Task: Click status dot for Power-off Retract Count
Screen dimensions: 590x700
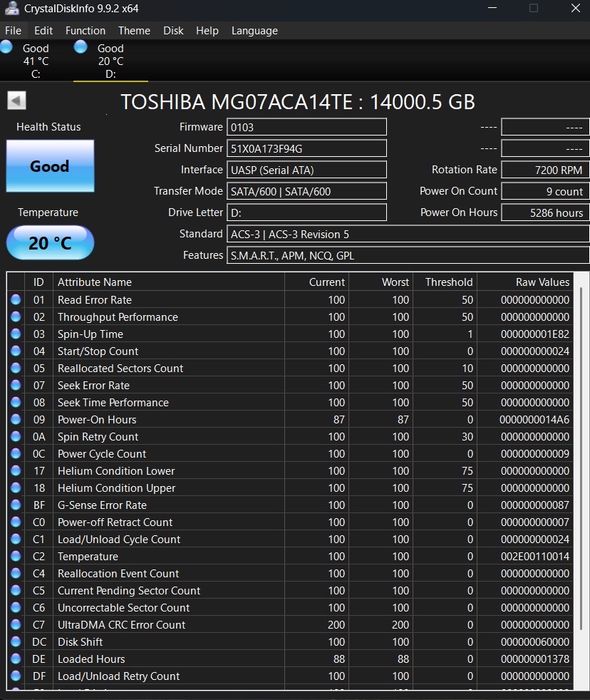Action: click(x=16, y=522)
